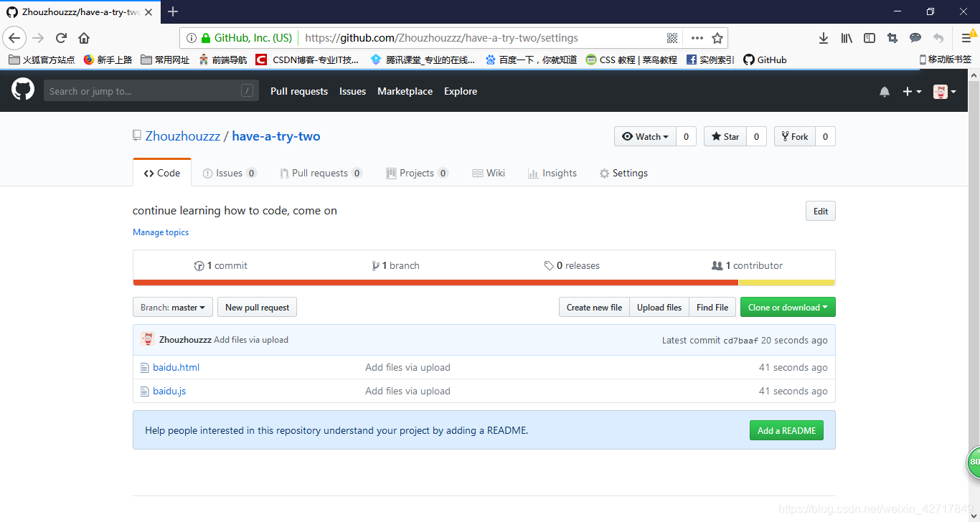Fork the repository with the Fork button
The height and width of the screenshot is (522, 980).
point(795,136)
